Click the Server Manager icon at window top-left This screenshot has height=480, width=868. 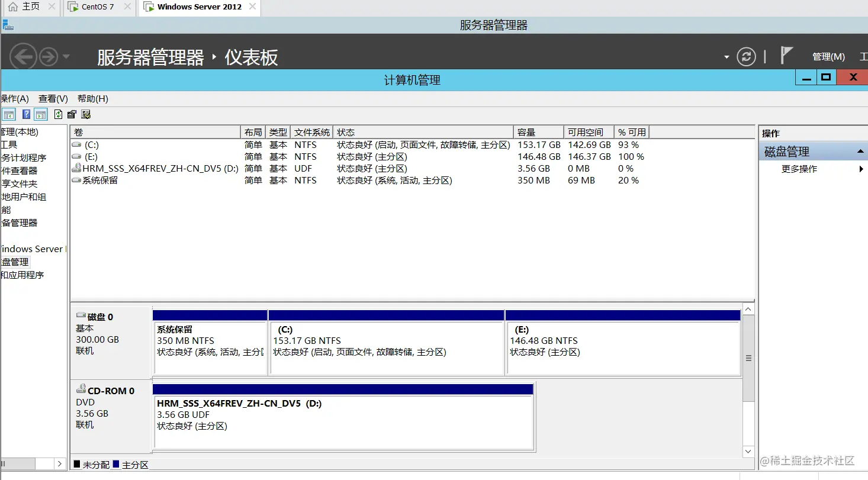7,25
